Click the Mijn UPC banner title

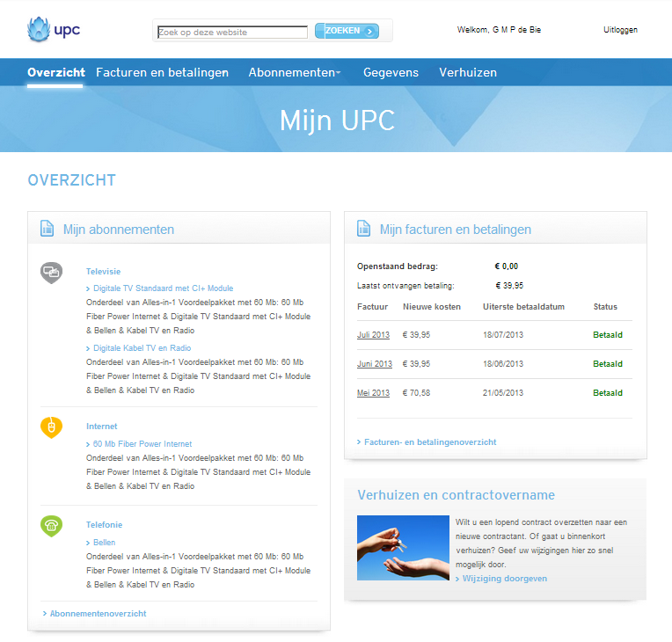pos(337,120)
